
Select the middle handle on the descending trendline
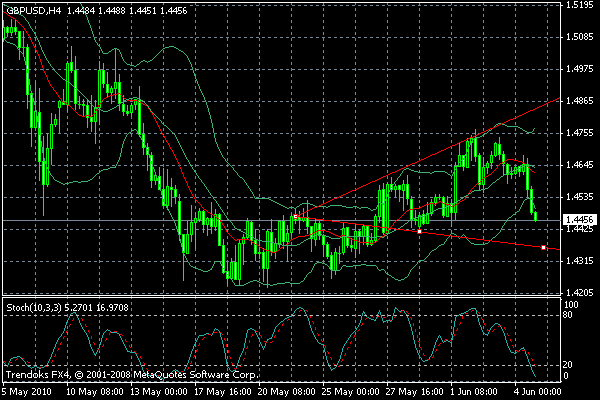(x=419, y=232)
